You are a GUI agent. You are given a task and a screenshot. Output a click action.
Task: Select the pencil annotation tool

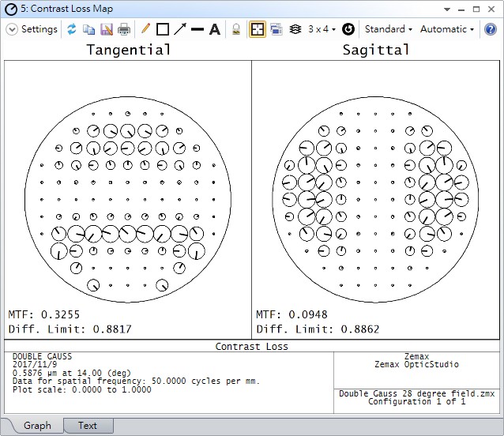click(x=145, y=29)
